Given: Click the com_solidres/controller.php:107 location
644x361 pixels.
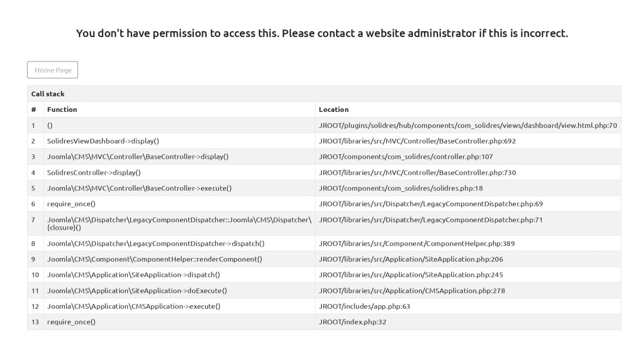Looking at the screenshot, I should click(406, 157).
